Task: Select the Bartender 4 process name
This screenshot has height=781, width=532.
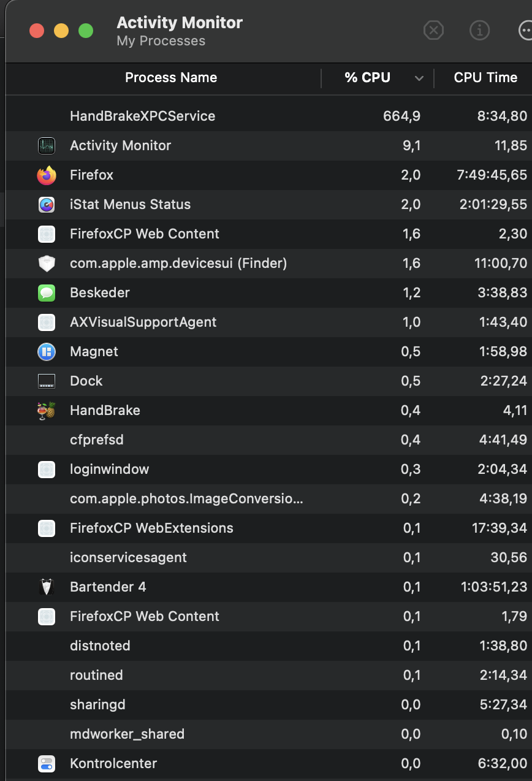Action: [x=108, y=587]
